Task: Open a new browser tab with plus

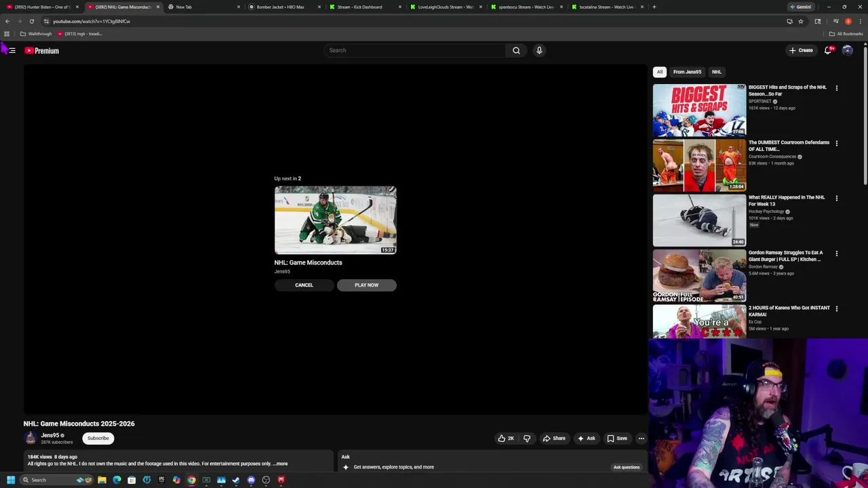Action: click(654, 7)
